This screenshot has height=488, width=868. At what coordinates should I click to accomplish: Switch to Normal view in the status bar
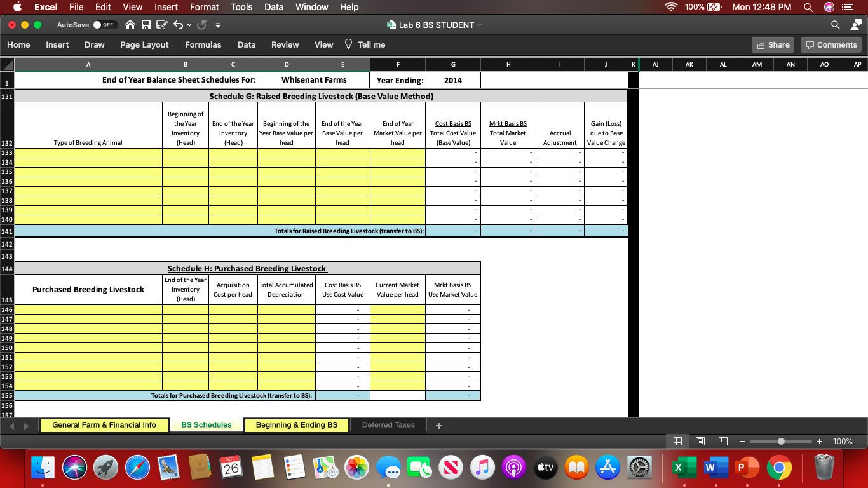pos(677,441)
